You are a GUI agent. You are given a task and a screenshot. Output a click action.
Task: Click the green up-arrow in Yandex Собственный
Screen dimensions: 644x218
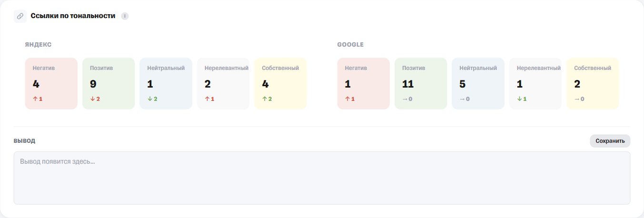click(x=264, y=99)
